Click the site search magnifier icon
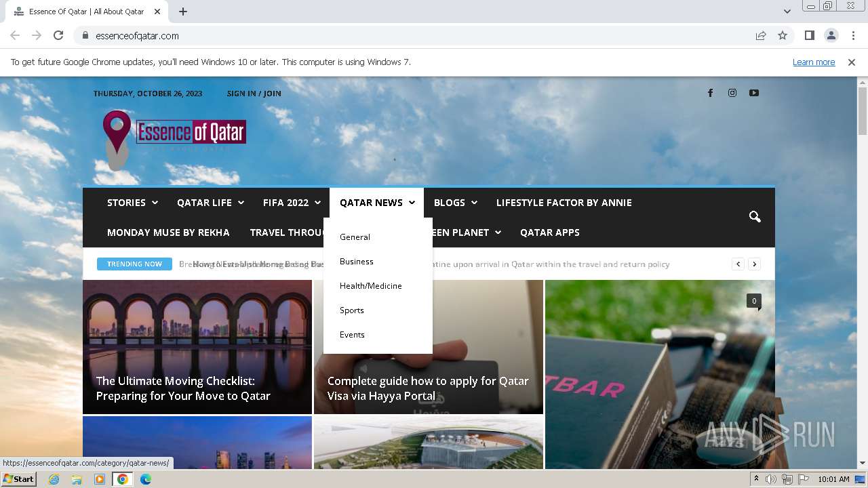The width and height of the screenshot is (868, 488). (x=755, y=217)
